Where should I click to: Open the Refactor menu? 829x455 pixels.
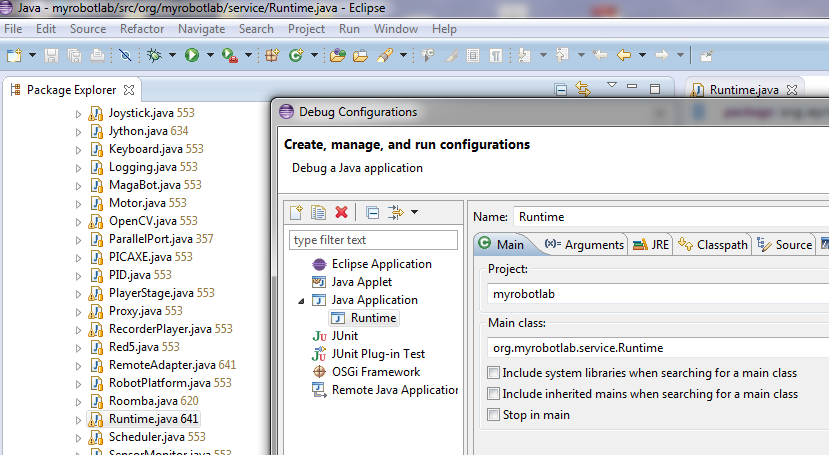point(142,29)
